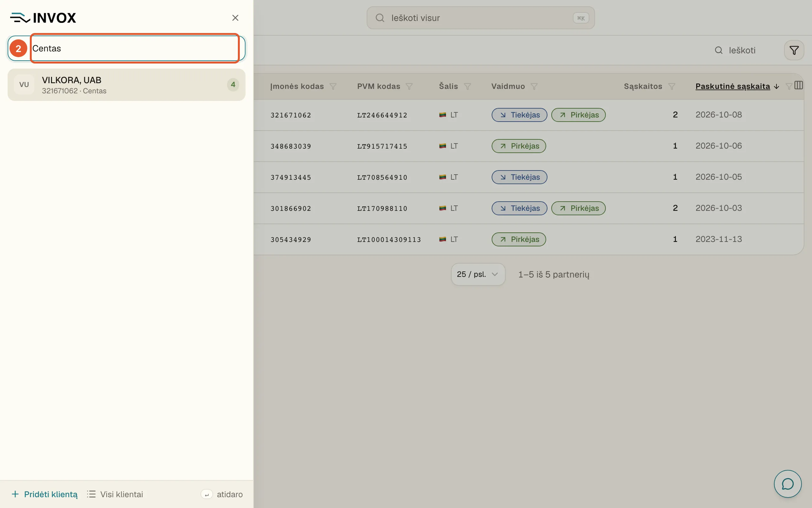Click Pirkėjas tag in row 305434929
The width and height of the screenshot is (812, 508).
pyautogui.click(x=519, y=239)
